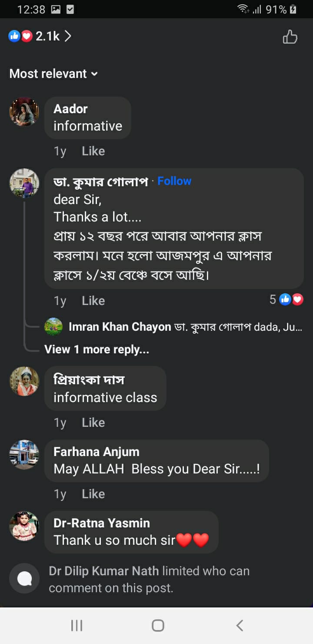The height and width of the screenshot is (644, 313).
Task: Open Dr Dilip Kumar Nath's profile
Action: pyautogui.click(x=104, y=571)
